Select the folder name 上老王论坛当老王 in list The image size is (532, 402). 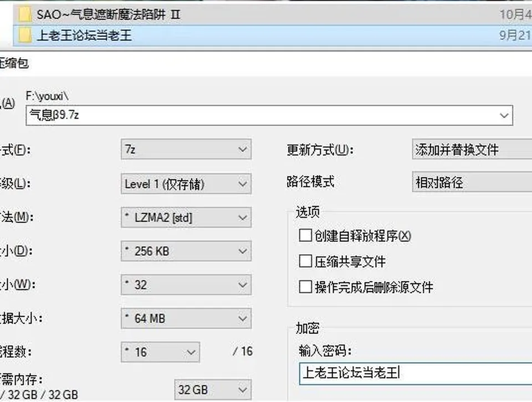(84, 35)
